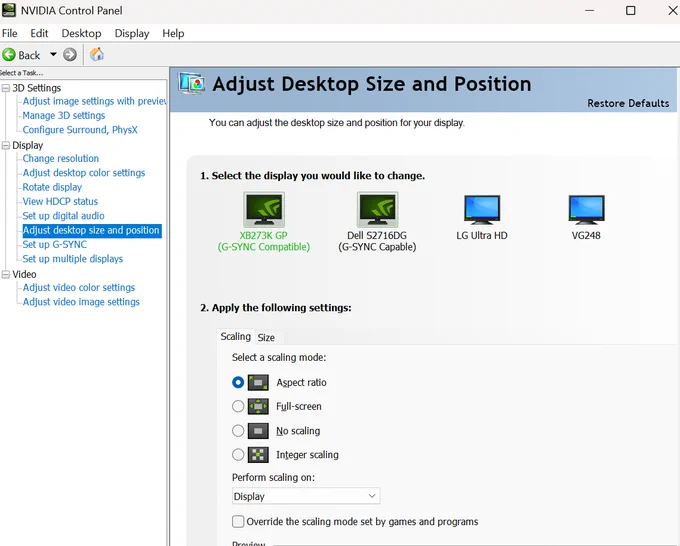Screen dimensions: 680x546
Task: Open Adjust image settings with preview
Action: [95, 101]
